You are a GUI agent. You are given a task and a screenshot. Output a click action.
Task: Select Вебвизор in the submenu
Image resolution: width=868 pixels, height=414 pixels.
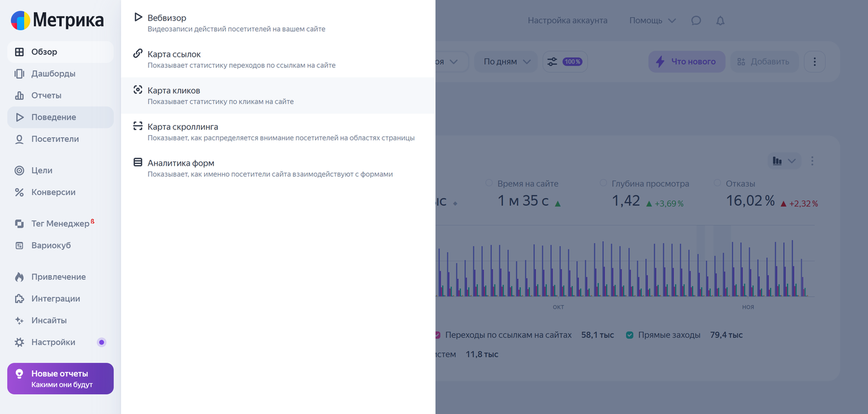(167, 18)
